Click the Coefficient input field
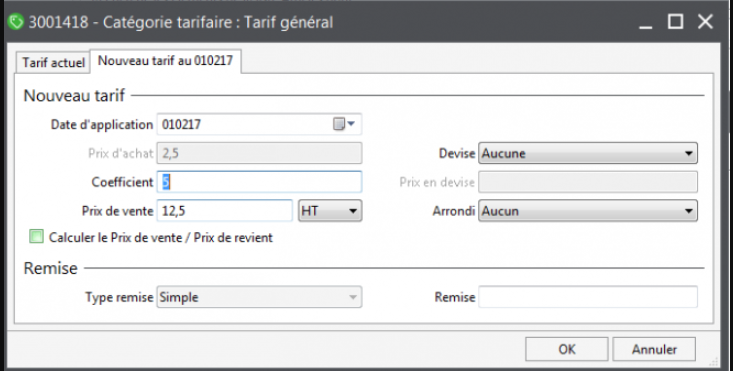Image resolution: width=733 pixels, height=371 pixels. (259, 182)
